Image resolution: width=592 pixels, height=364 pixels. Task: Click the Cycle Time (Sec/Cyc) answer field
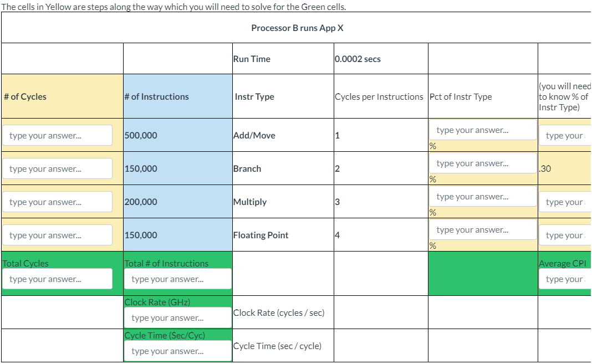click(178, 351)
